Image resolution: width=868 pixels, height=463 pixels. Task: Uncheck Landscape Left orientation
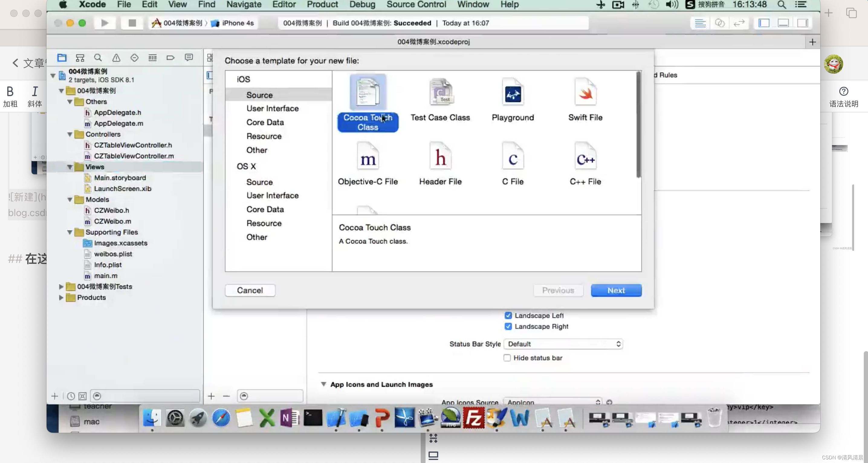coord(508,316)
